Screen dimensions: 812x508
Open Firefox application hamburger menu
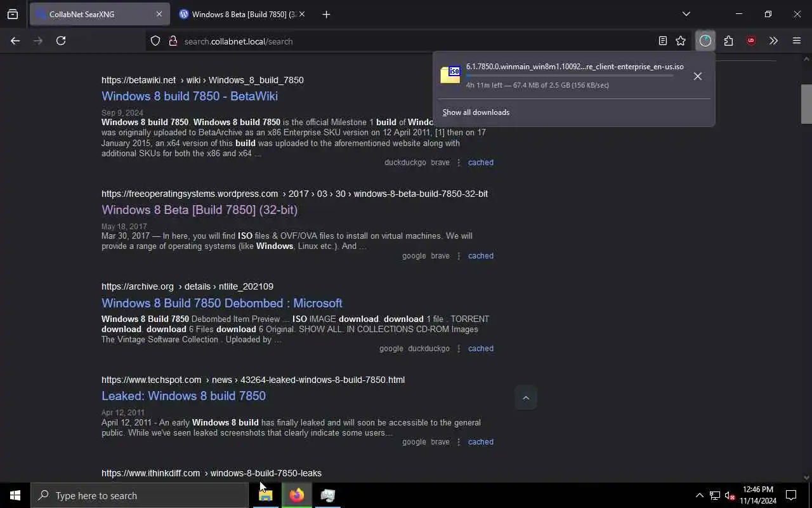pos(797,41)
